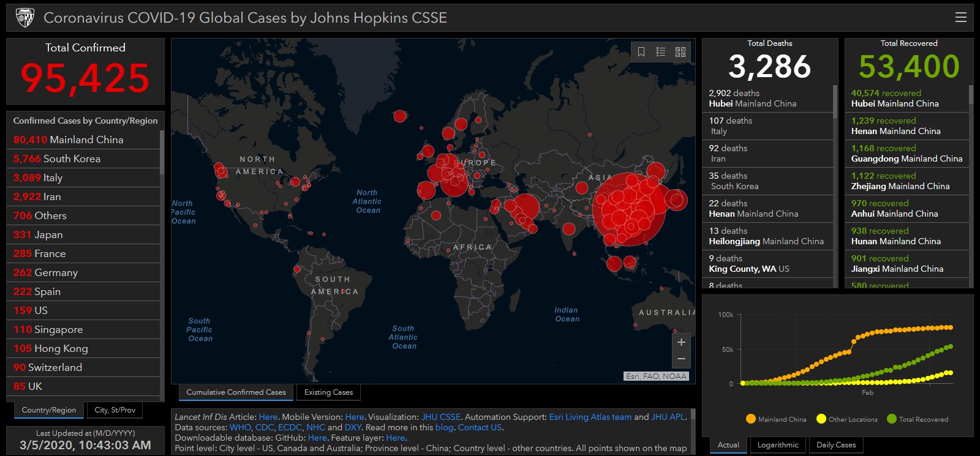The width and height of the screenshot is (980, 456).
Task: Select 110 Singapore row
Action: click(83, 329)
